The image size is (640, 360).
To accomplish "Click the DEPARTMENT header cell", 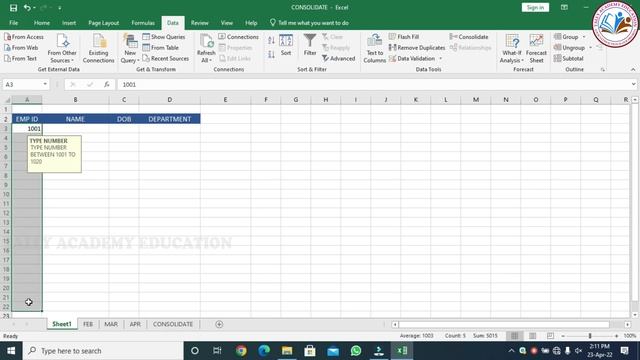I will pos(169,119).
